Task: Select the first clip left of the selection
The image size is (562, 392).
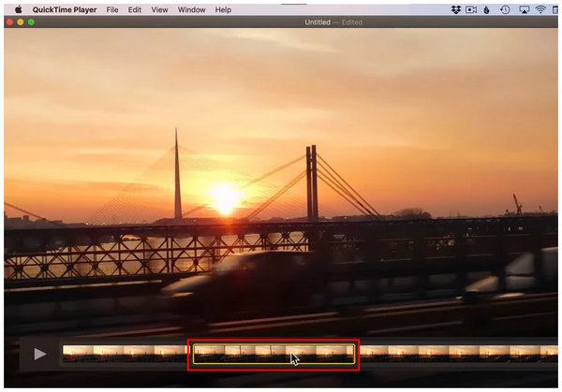Action: pyautogui.click(x=126, y=354)
